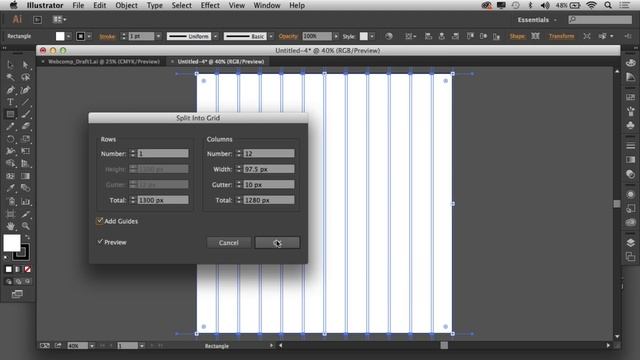Click Cancel in Split Into Grid
The image size is (640, 360).
click(x=229, y=242)
